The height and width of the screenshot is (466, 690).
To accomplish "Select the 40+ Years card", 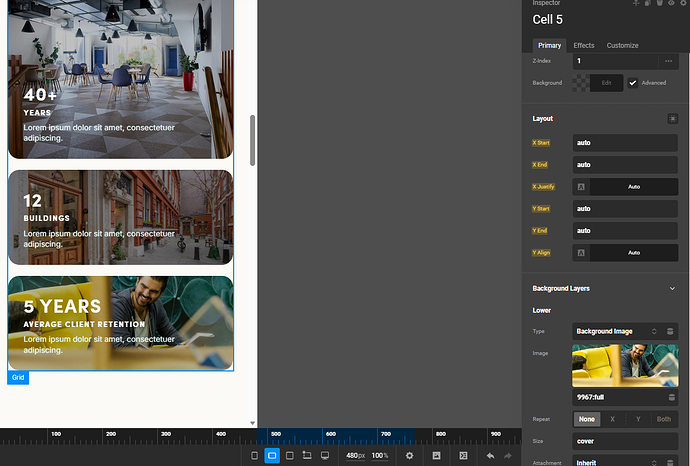I will (120, 79).
